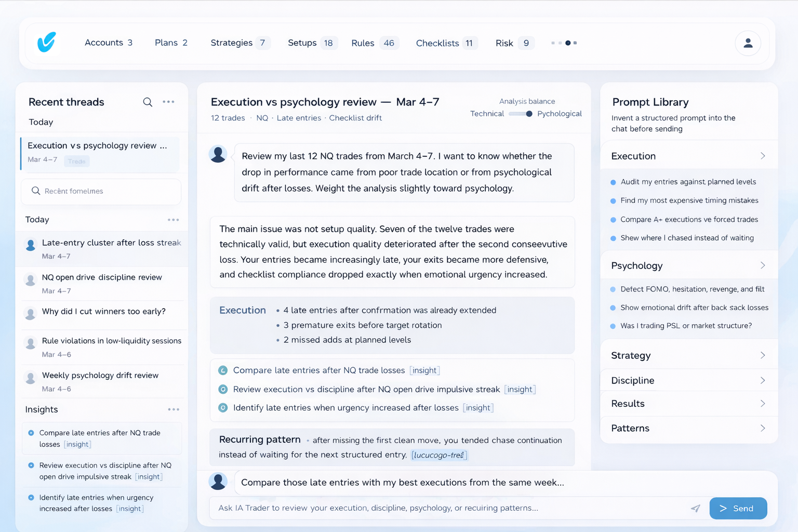798x532 pixels.
Task: Click circle icon beside Identify late entries suggestion
Action: [223, 408]
